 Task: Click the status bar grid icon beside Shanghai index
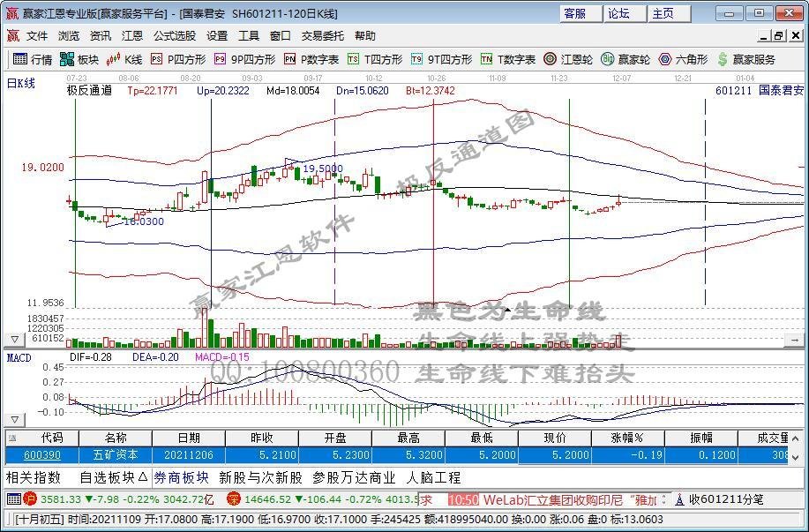click(x=14, y=499)
